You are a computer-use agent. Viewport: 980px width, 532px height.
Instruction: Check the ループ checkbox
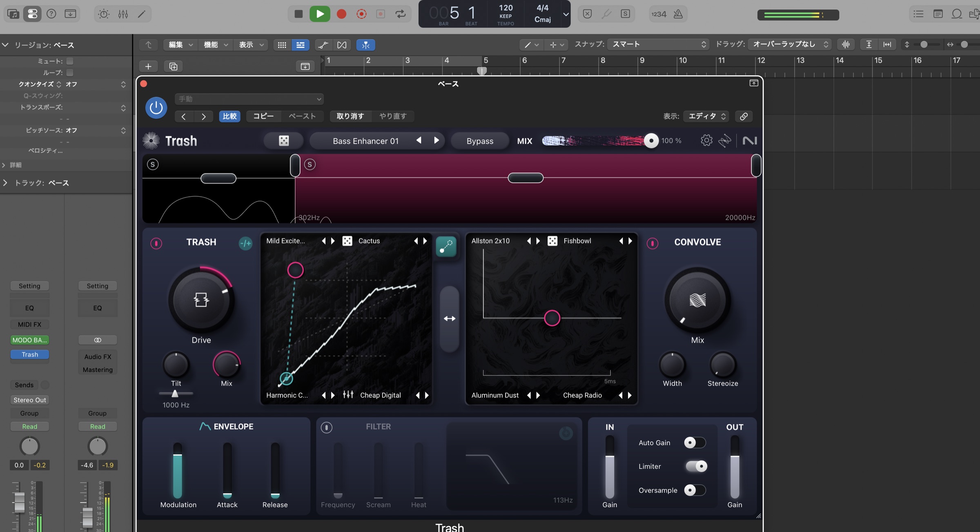pyautogui.click(x=70, y=73)
